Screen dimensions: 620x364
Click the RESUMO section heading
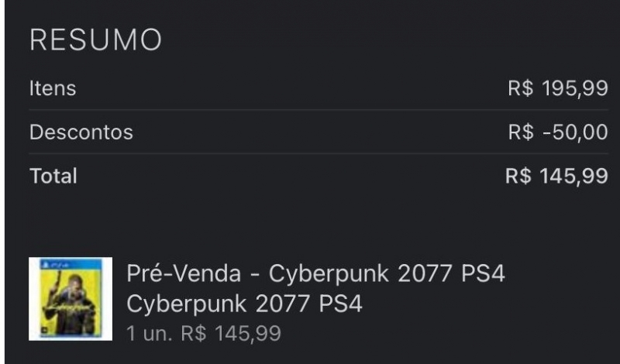coord(95,39)
